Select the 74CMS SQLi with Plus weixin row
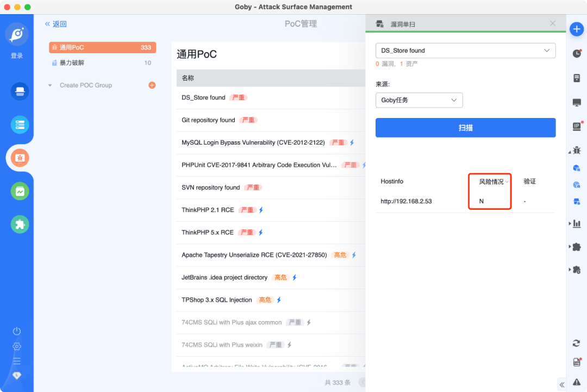Viewport: 587px width, 392px height. click(271, 345)
